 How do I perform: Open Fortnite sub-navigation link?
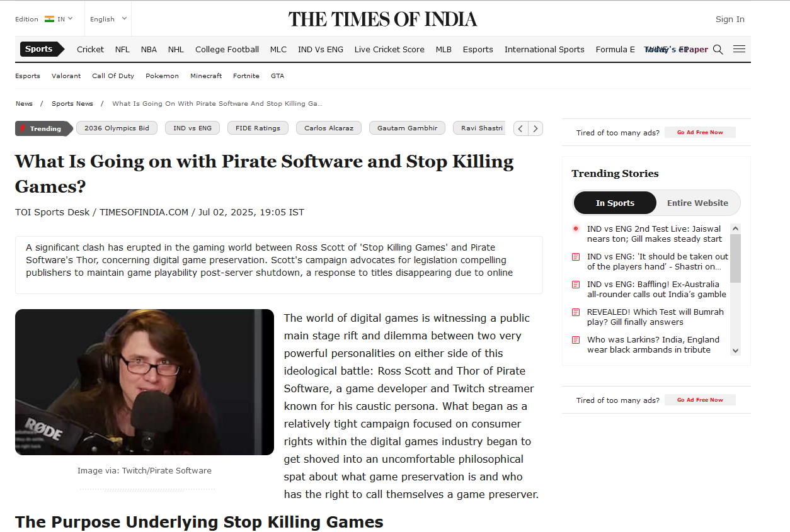[246, 76]
